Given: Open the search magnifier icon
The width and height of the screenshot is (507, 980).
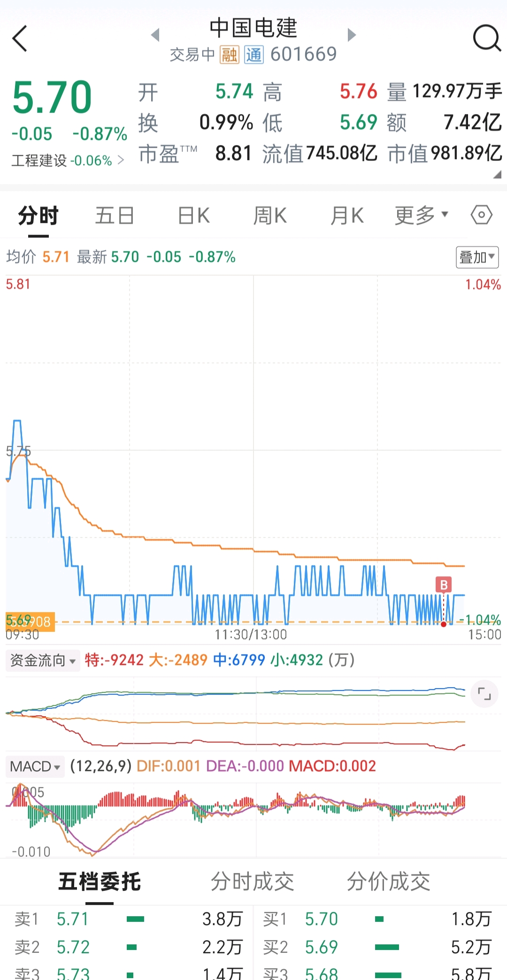Looking at the screenshot, I should [x=487, y=38].
